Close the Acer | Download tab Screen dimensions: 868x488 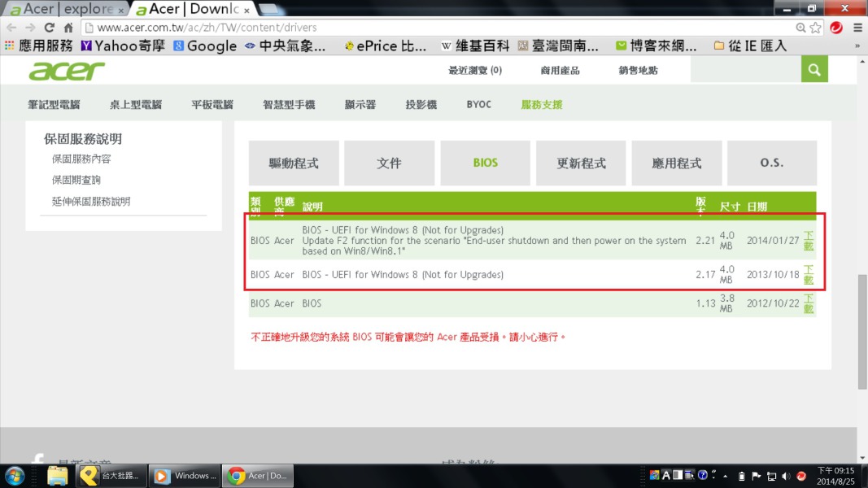point(246,10)
